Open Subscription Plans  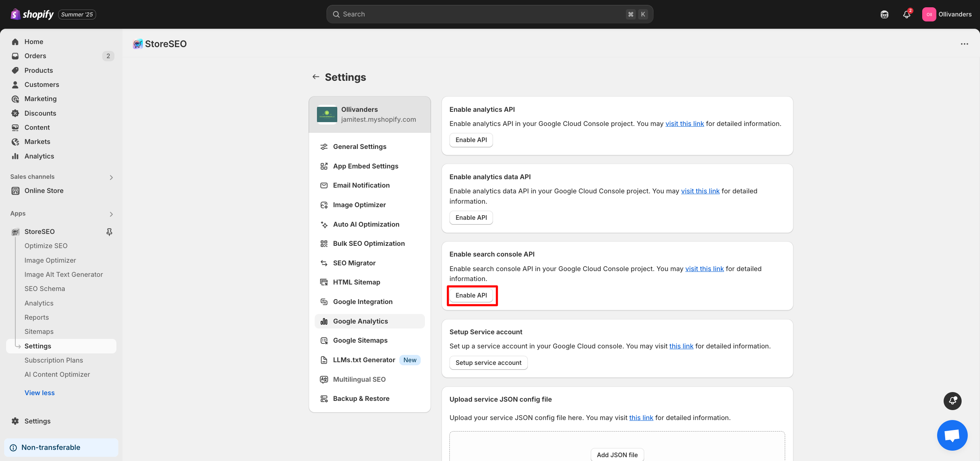pyautogui.click(x=54, y=360)
